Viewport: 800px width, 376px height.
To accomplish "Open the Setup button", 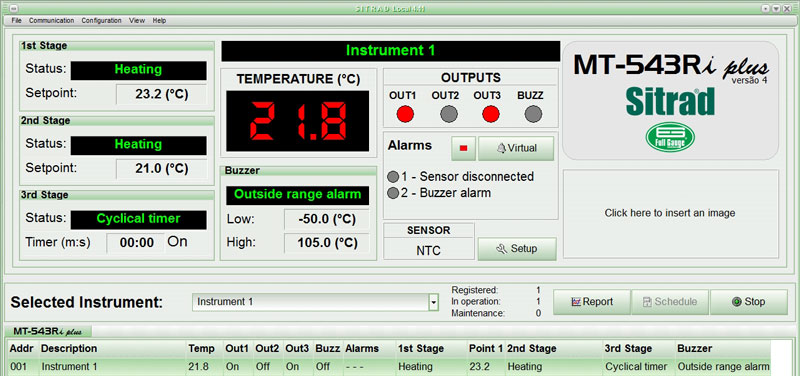I will click(517, 249).
